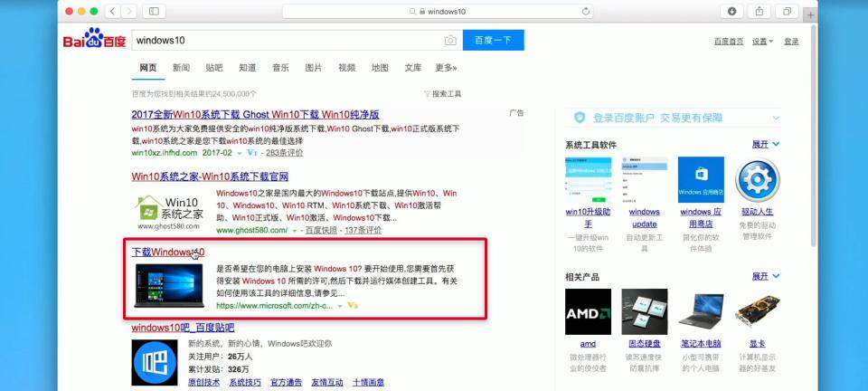Click the Safari address bar

(438, 11)
